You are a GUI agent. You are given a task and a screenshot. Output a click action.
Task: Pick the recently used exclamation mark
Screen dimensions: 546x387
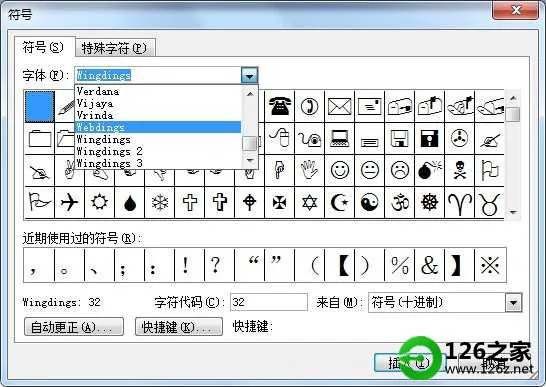189,265
